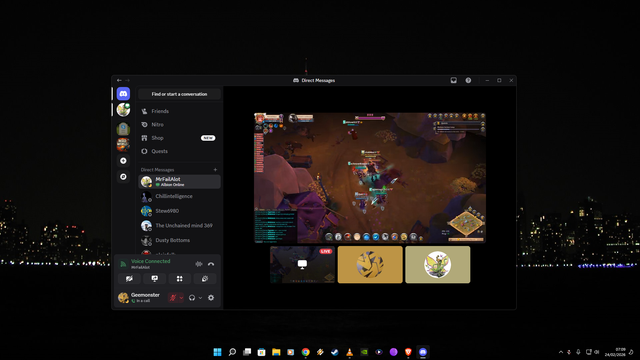The height and width of the screenshot is (360, 640).
Task: Click the Discord taskbar icon
Action: (423, 352)
